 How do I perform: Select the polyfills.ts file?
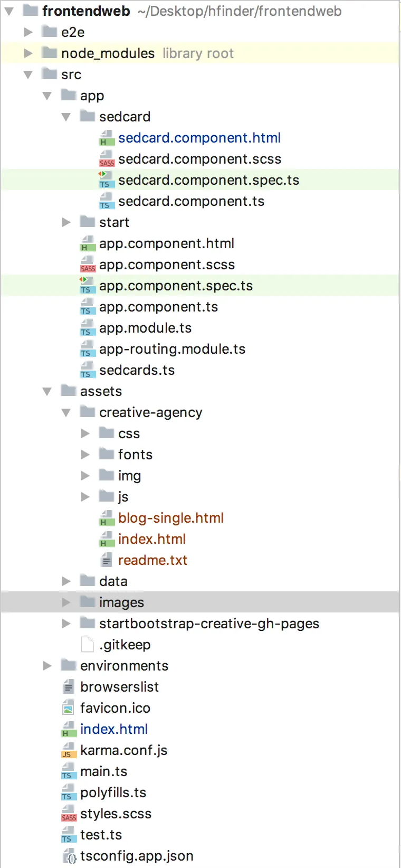tap(113, 792)
